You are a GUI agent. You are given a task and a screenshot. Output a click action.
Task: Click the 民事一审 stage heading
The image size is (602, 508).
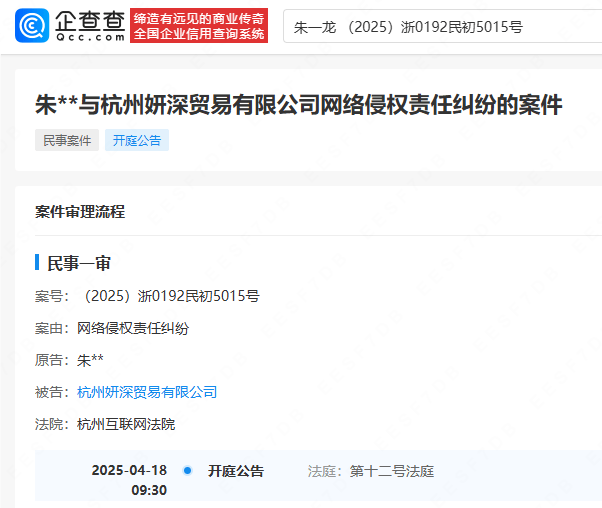click(79, 263)
